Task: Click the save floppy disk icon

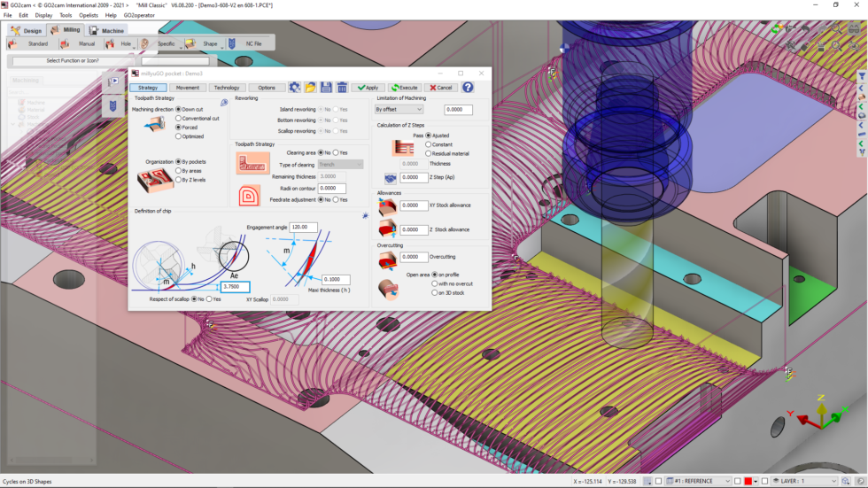Action: (x=327, y=88)
